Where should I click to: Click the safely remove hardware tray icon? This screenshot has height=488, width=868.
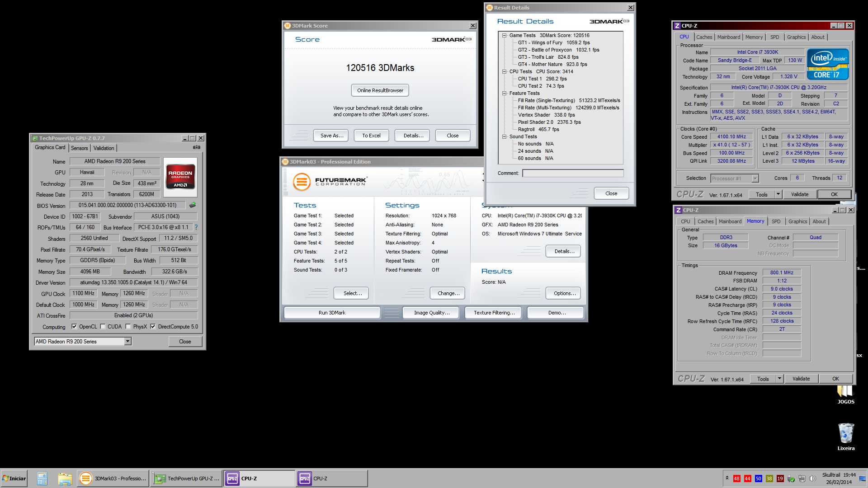tap(791, 479)
